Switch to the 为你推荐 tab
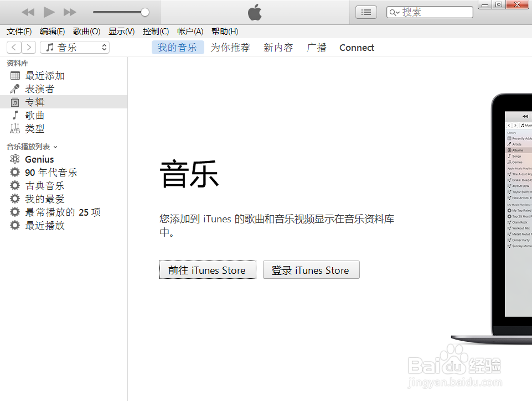The width and height of the screenshot is (532, 401). pyautogui.click(x=230, y=48)
